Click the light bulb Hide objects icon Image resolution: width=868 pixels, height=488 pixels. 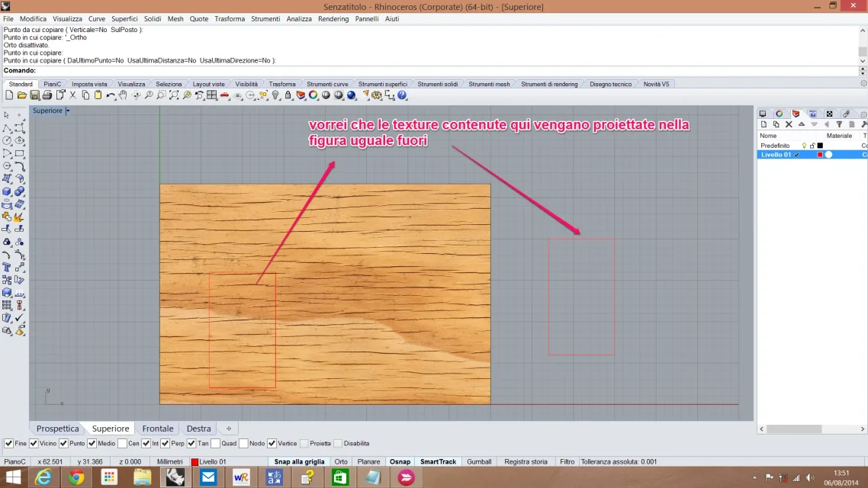tap(275, 95)
